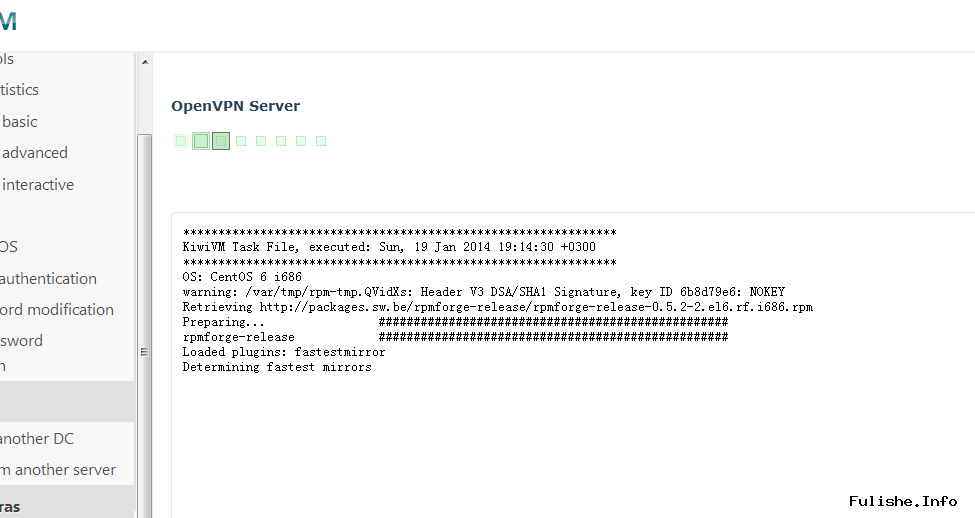This screenshot has height=518, width=975.
Task: Click the Fulishe.Info watermark text
Action: (x=903, y=501)
